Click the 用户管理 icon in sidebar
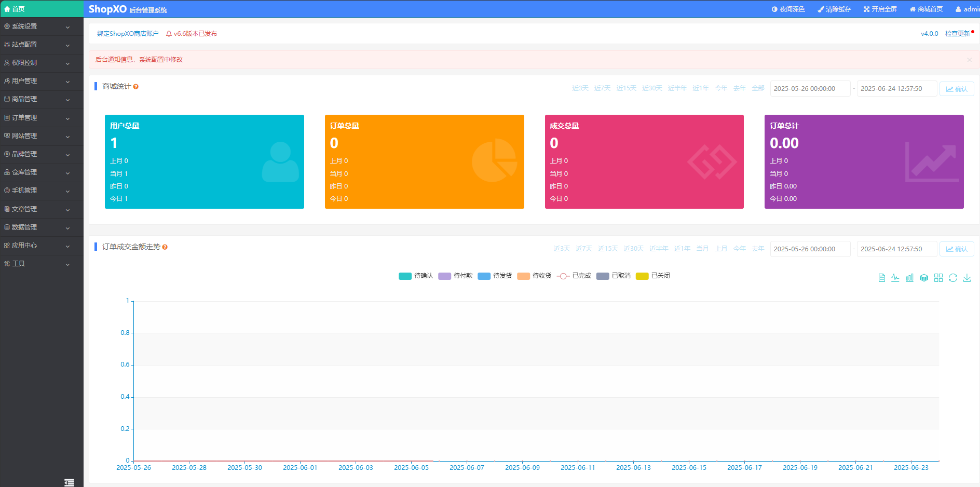This screenshot has height=487, width=980. (x=7, y=81)
